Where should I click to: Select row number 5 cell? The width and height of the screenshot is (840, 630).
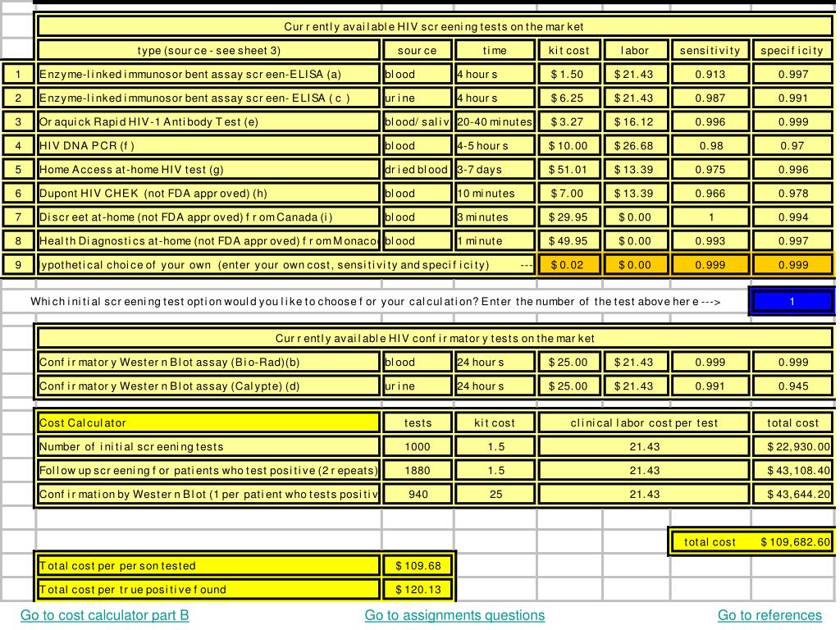tap(18, 169)
